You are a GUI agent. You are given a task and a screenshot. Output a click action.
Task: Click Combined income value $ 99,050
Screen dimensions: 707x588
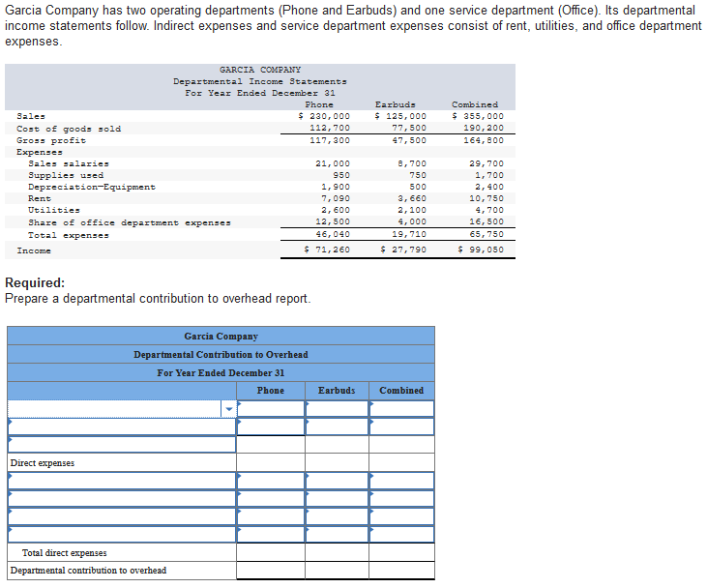[481, 250]
